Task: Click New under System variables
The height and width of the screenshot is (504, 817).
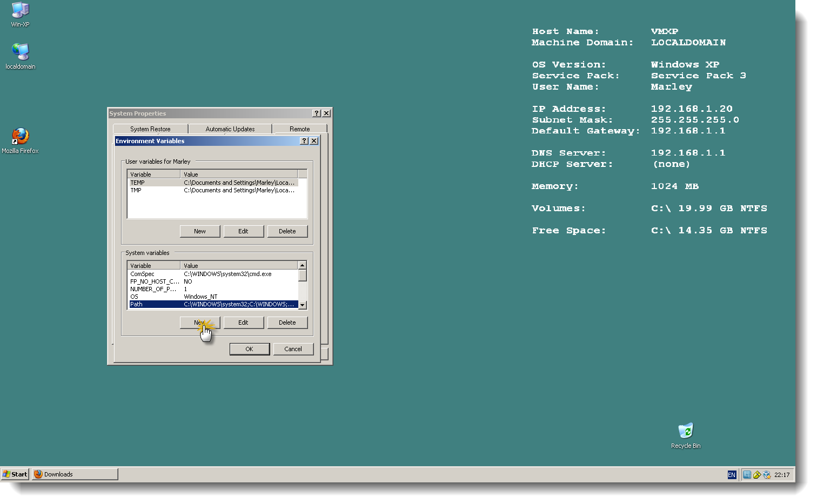Action: click(x=199, y=322)
